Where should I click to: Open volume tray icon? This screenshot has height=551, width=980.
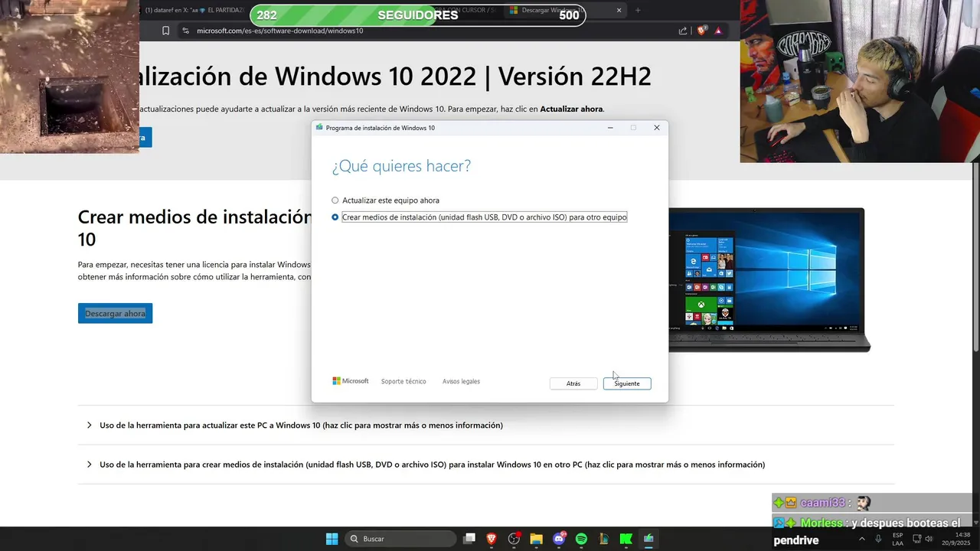tap(929, 539)
